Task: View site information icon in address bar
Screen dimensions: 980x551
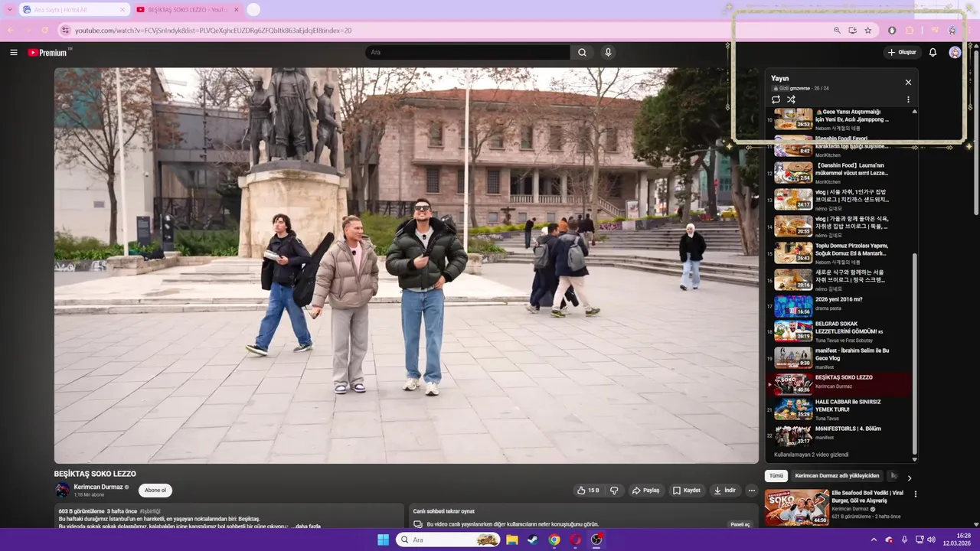Action: pyautogui.click(x=65, y=30)
